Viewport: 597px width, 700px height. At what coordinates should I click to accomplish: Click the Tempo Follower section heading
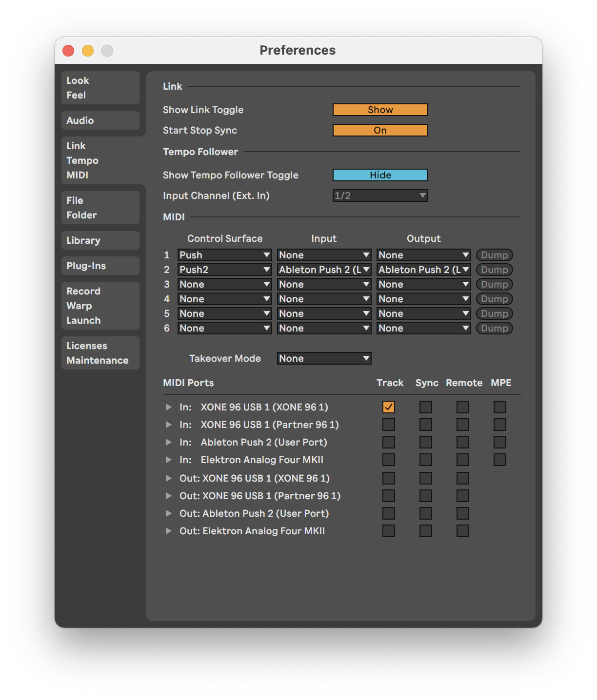pyautogui.click(x=200, y=152)
